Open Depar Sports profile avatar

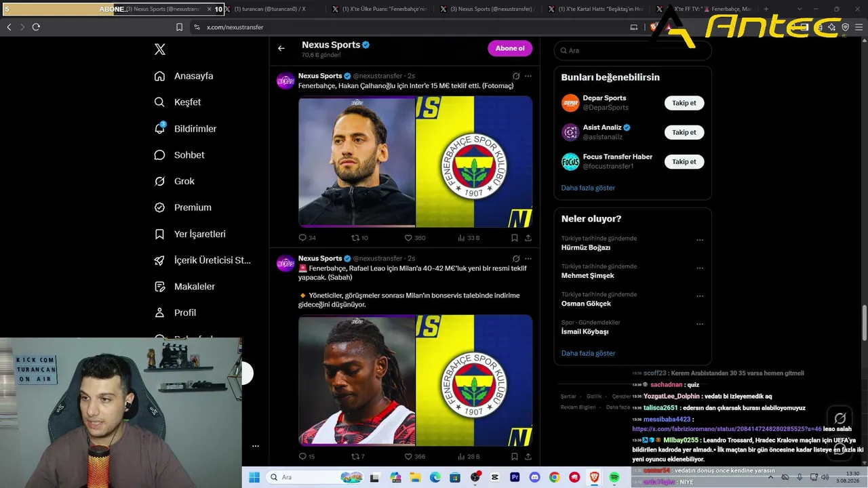pos(570,103)
